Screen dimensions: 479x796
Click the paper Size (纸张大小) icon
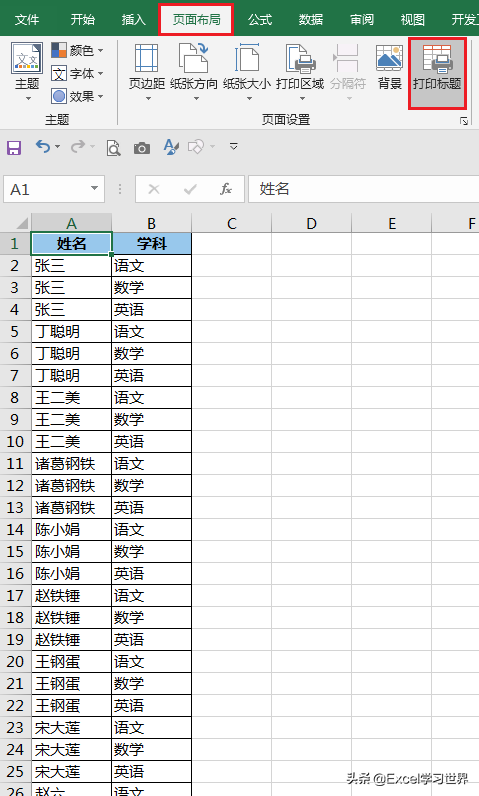[247, 58]
